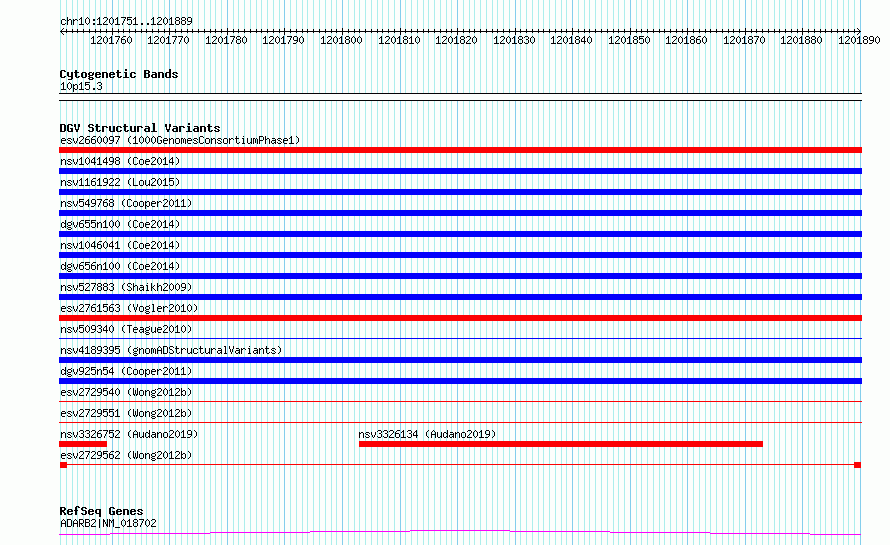
Task: Select the short red nsv3326752 bar
Action: pyautogui.click(x=83, y=444)
